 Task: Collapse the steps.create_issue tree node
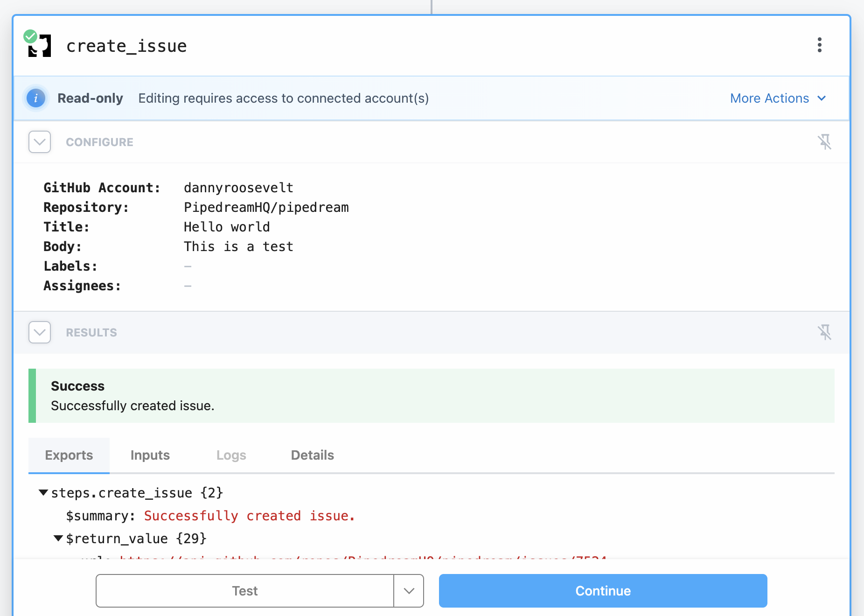tap(43, 493)
